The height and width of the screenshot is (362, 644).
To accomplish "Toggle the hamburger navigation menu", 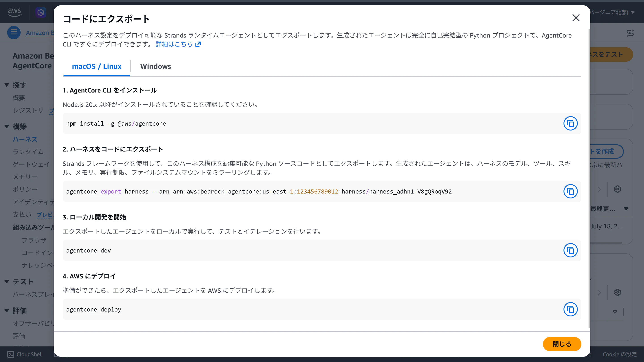I will pyautogui.click(x=14, y=32).
